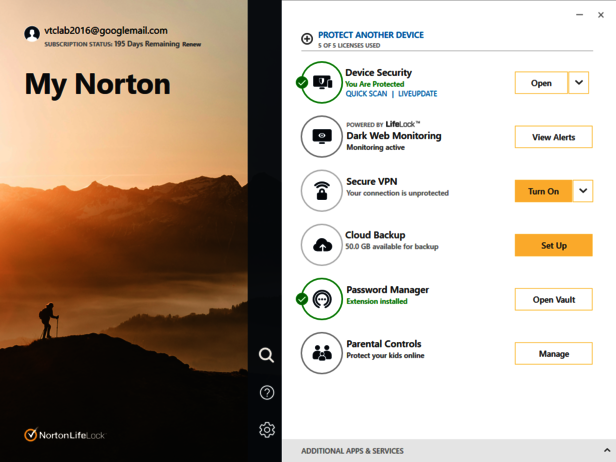Click the plus icon to protect another device
The image size is (616, 462).
point(307,39)
